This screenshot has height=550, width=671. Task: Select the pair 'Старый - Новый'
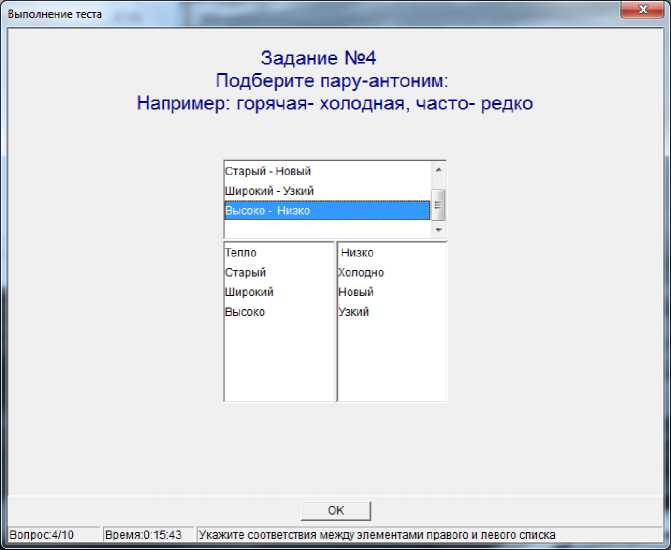coord(327,171)
